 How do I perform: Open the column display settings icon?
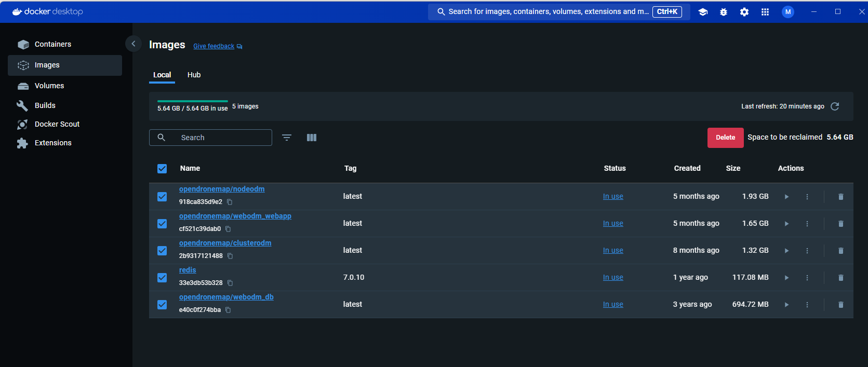pyautogui.click(x=312, y=138)
